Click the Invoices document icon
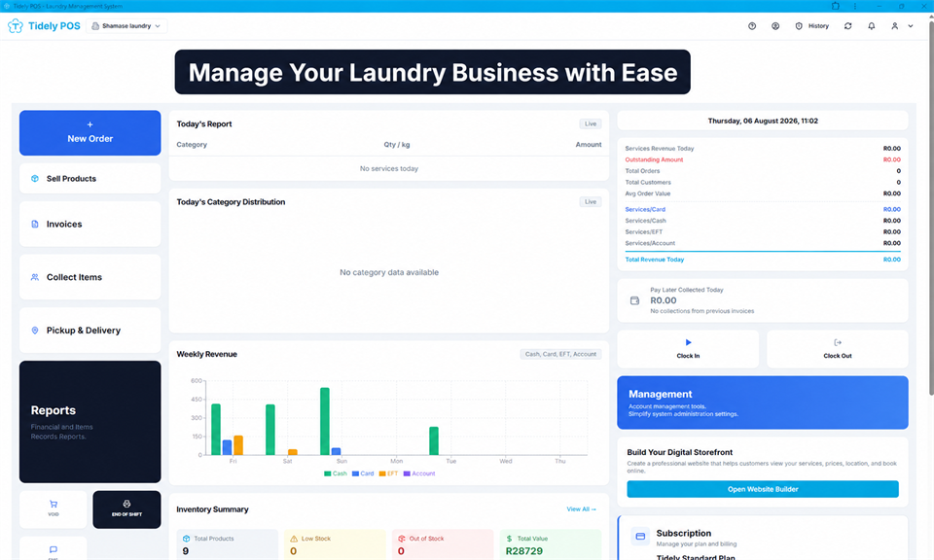This screenshot has height=560, width=934. pyautogui.click(x=35, y=225)
